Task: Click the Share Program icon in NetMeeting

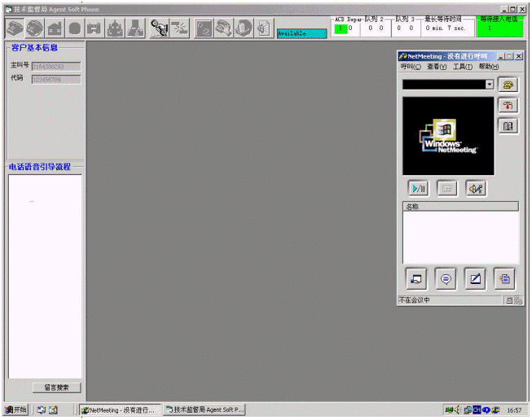Action: [416, 278]
